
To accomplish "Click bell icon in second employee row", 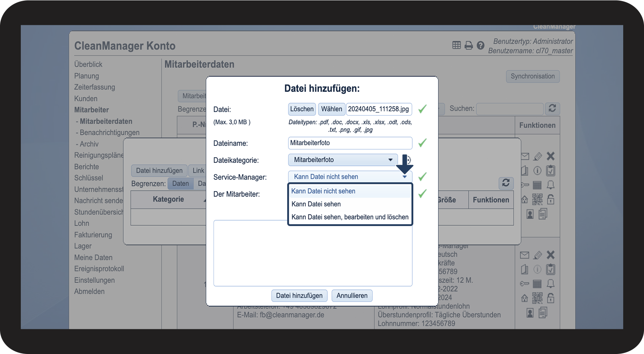I will [551, 284].
